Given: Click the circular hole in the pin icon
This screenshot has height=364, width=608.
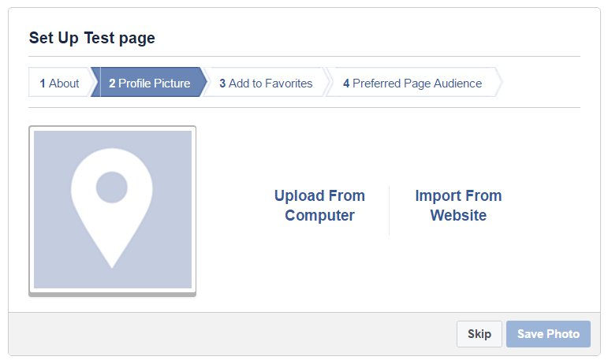Looking at the screenshot, I should click(112, 187).
